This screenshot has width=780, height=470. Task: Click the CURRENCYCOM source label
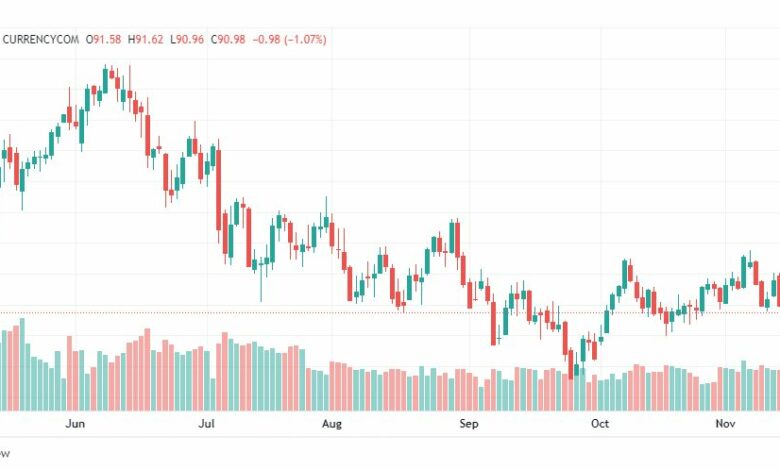tap(41, 39)
